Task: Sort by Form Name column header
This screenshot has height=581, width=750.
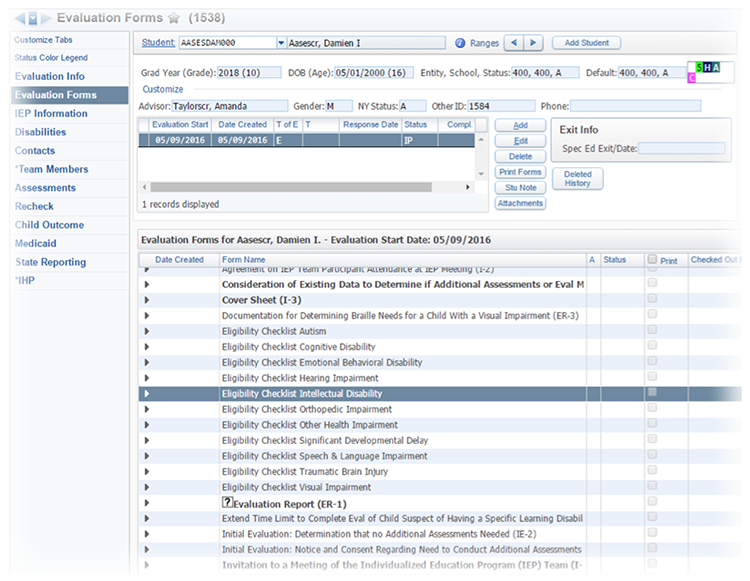Action: point(403,260)
